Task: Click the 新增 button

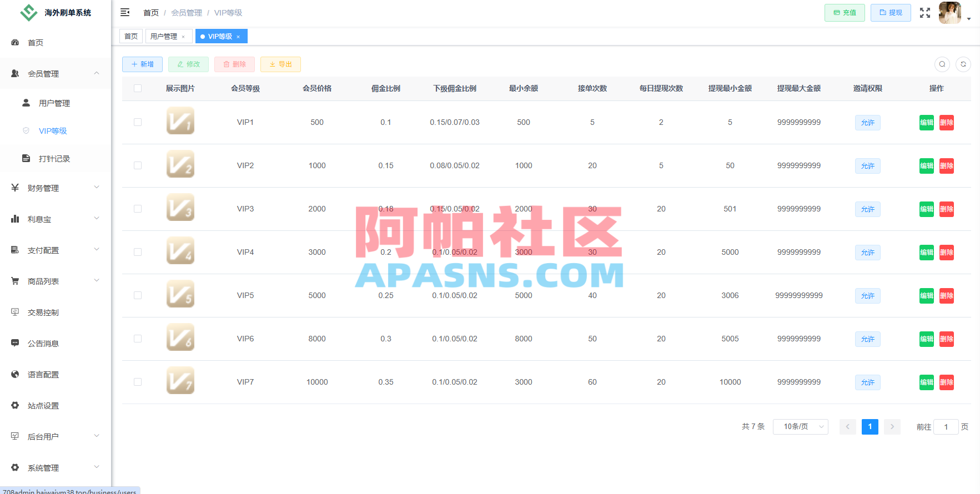Action: point(142,64)
